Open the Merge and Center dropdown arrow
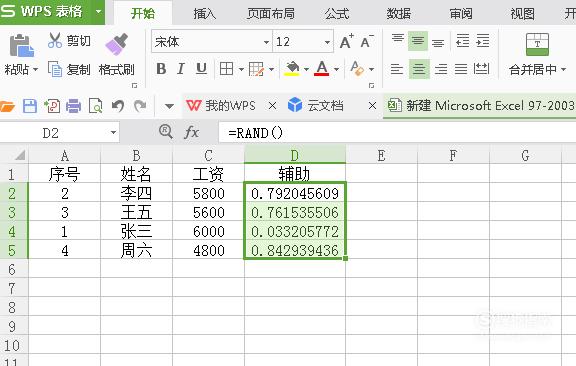 564,69
